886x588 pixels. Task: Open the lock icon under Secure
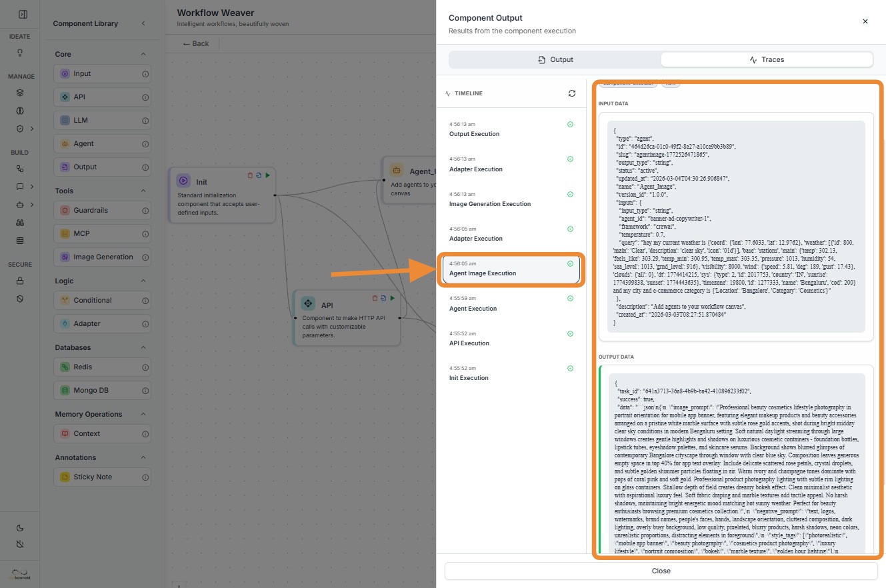tap(20, 281)
